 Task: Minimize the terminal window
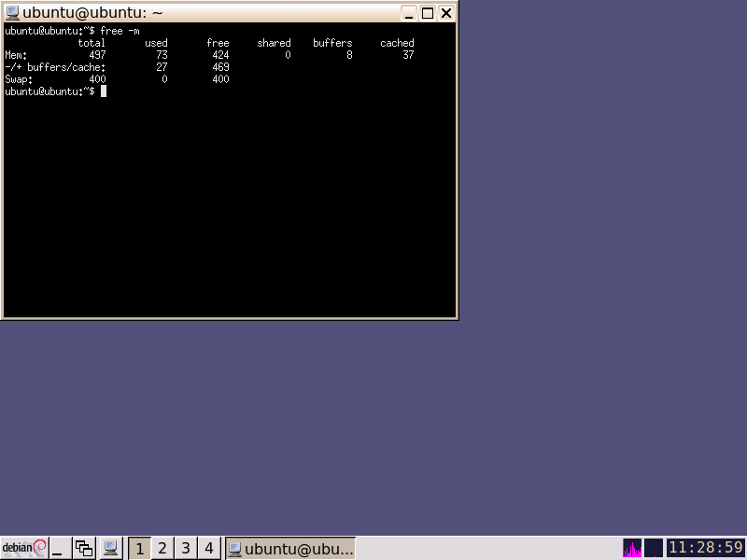point(408,13)
